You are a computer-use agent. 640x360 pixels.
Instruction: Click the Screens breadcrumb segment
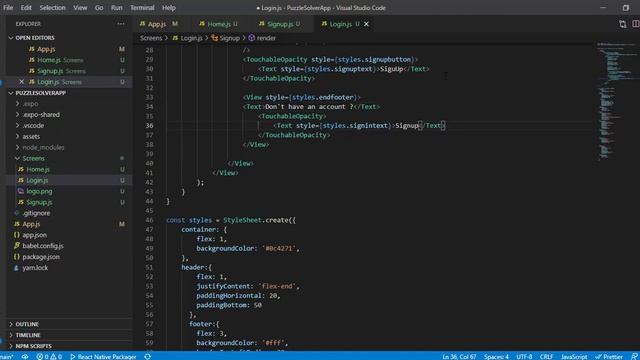pyautogui.click(x=151, y=38)
